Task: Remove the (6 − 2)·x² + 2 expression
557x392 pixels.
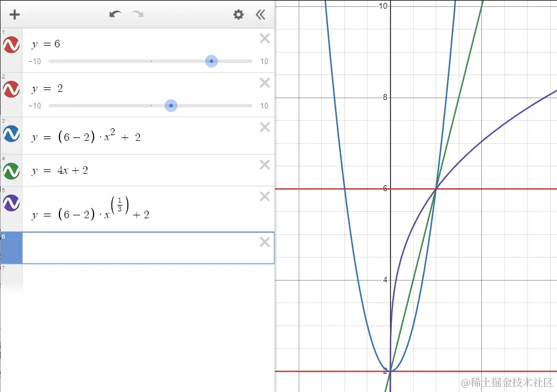Action: pos(265,127)
